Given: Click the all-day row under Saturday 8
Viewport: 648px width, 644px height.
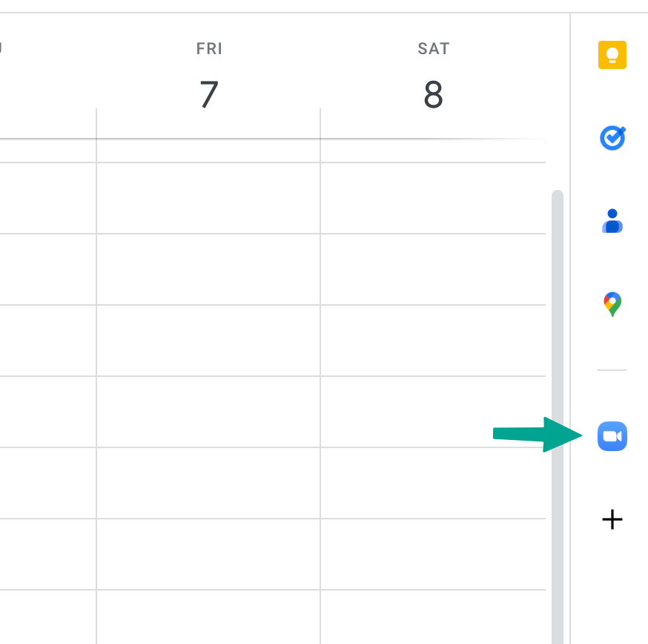Looking at the screenshot, I should pos(433,151).
